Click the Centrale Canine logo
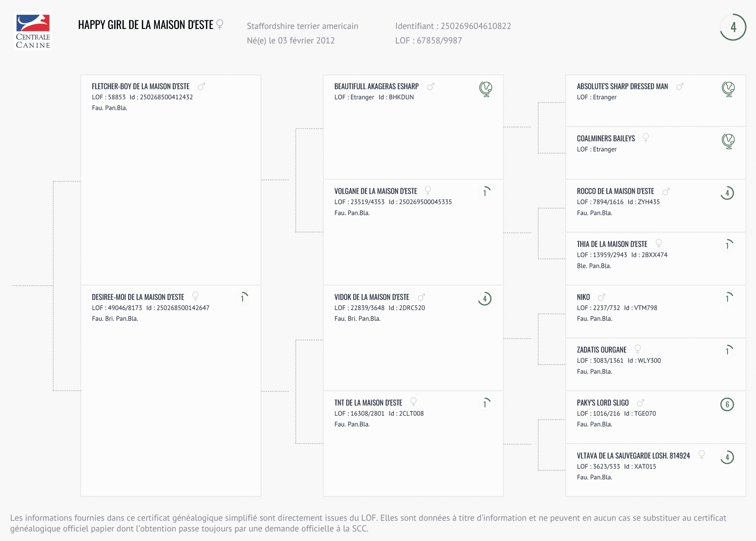Viewport: 756px width, 541px height. click(33, 31)
